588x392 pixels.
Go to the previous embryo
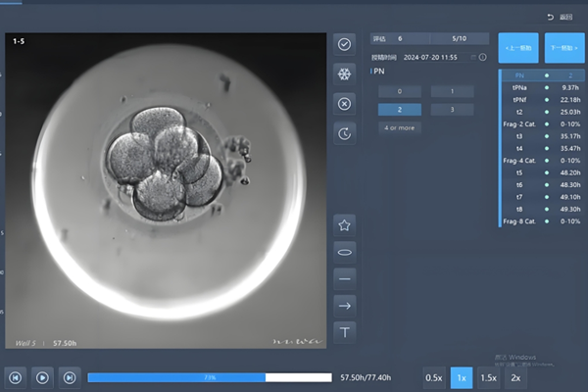[x=517, y=48]
